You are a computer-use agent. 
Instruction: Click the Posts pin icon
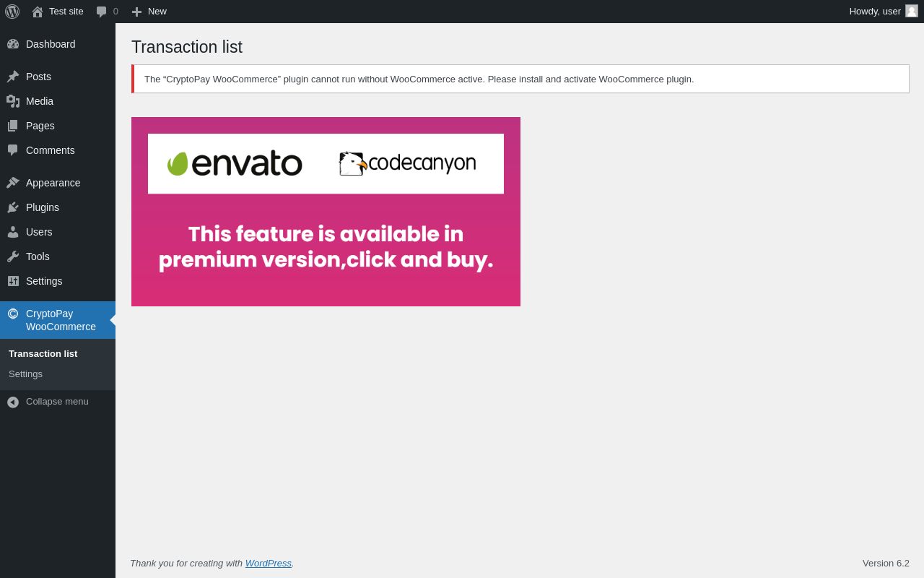tap(13, 77)
